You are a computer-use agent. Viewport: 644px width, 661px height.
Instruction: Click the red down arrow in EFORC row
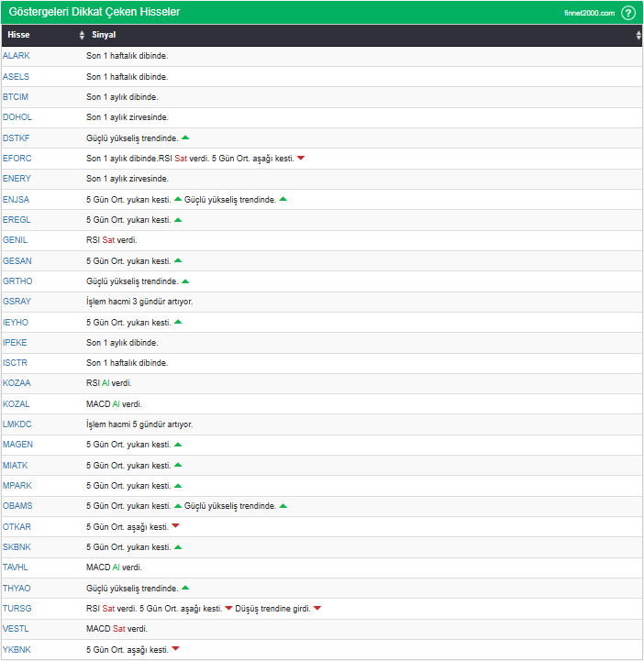[301, 158]
